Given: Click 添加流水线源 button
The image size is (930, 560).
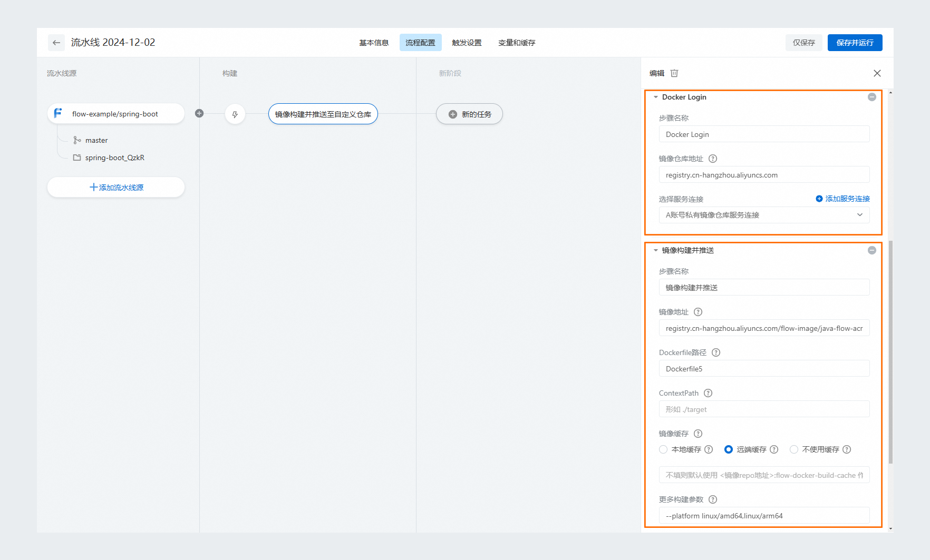Looking at the screenshot, I should point(116,187).
